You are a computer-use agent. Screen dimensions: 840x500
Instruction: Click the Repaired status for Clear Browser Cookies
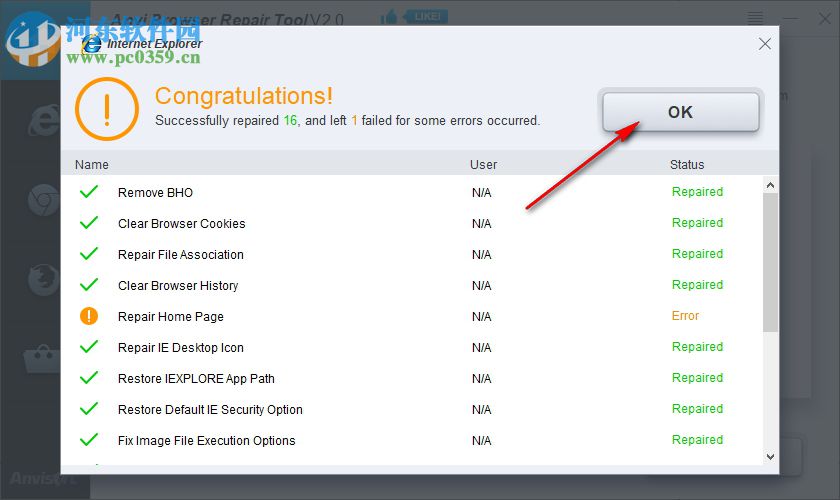[x=698, y=223]
